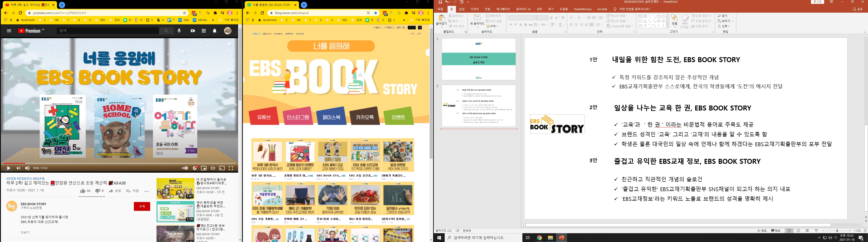Open the three-dot more actions menu
Viewport: 868px width, 242px height.
(146, 191)
